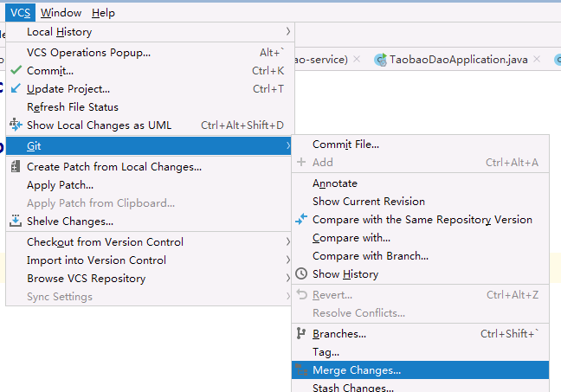Choose VCS Operations Popup...
Viewport: 561px width, 392px height.
point(150,52)
